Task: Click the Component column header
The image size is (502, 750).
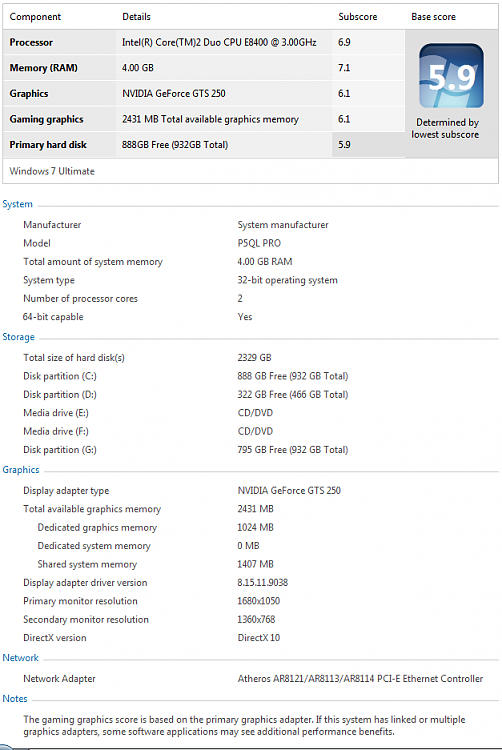Action: pyautogui.click(x=35, y=17)
